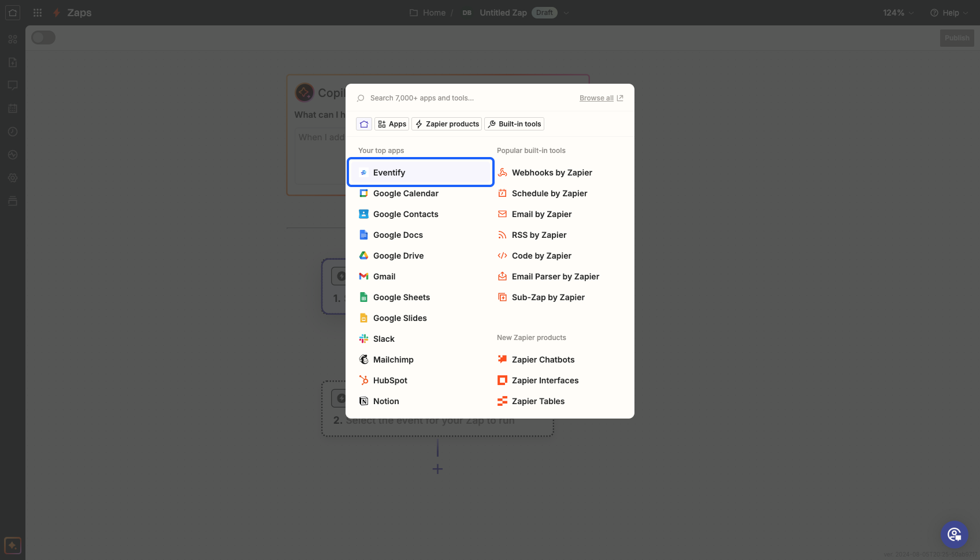Click the Slack icon

click(363, 339)
